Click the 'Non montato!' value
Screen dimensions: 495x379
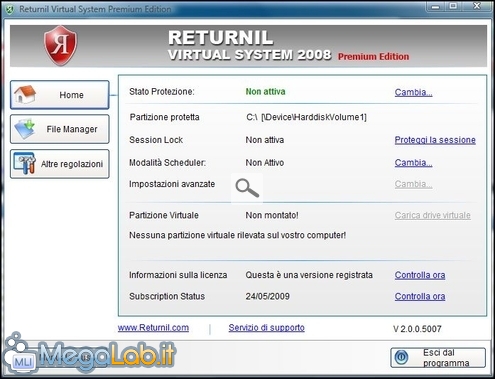[272, 215]
